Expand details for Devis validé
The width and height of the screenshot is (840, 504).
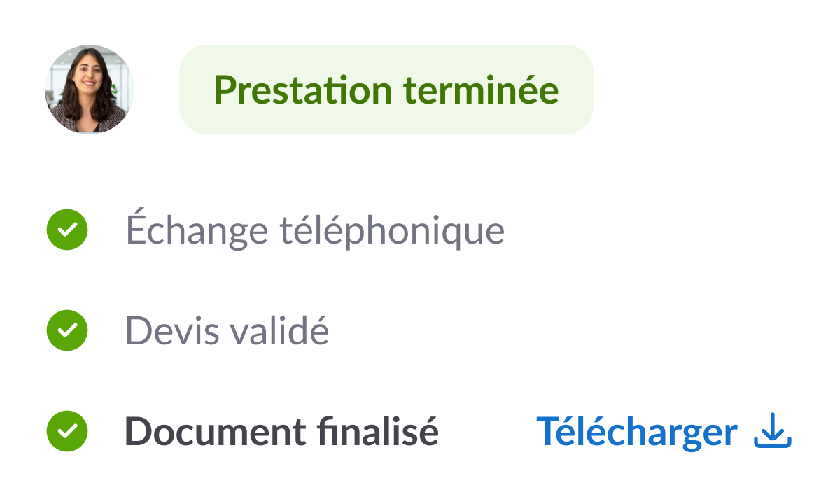[227, 330]
